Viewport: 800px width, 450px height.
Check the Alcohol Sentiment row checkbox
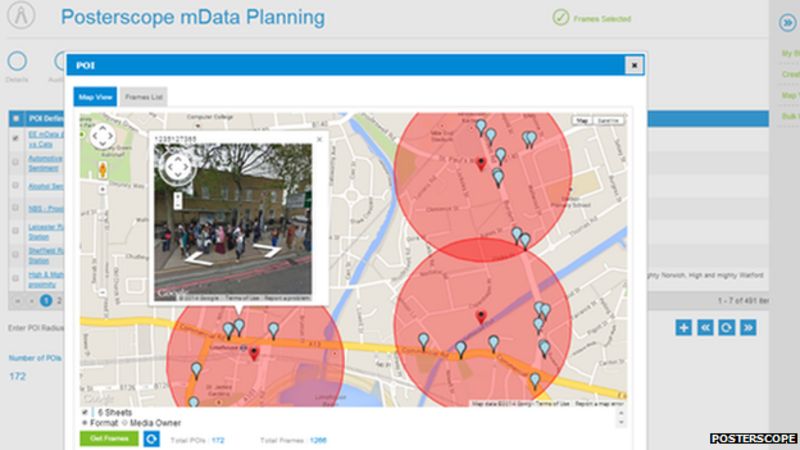pos(15,185)
